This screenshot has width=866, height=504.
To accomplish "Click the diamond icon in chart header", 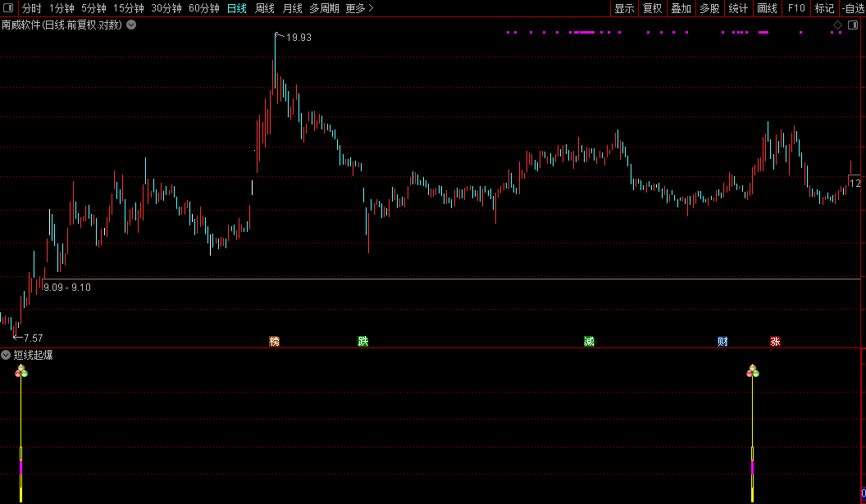I will point(838,25).
